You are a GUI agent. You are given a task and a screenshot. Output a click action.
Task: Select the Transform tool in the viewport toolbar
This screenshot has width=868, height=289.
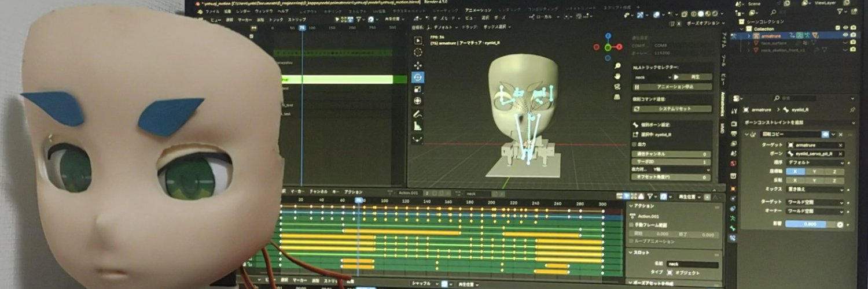pyautogui.click(x=418, y=101)
